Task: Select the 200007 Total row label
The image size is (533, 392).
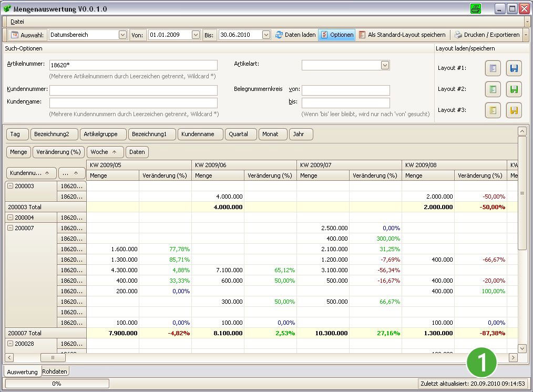Action: (x=46, y=333)
